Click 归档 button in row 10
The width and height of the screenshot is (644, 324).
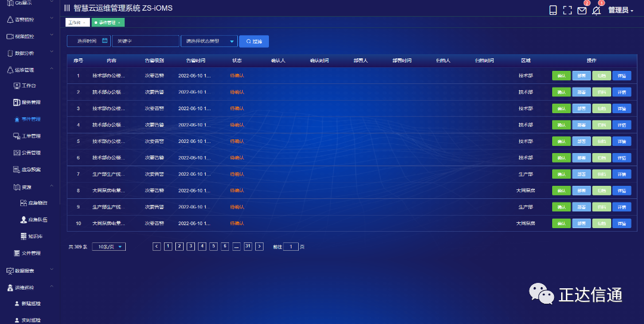[x=601, y=223]
